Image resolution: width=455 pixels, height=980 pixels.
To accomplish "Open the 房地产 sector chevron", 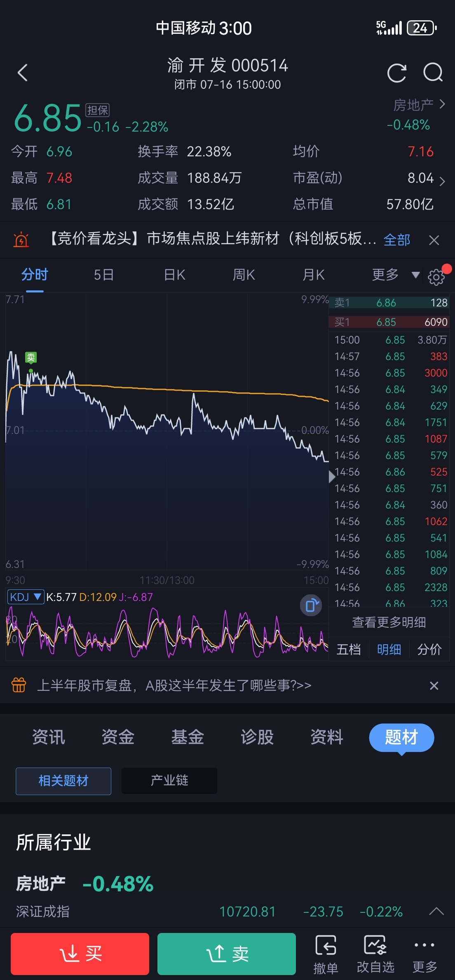I will (x=442, y=104).
